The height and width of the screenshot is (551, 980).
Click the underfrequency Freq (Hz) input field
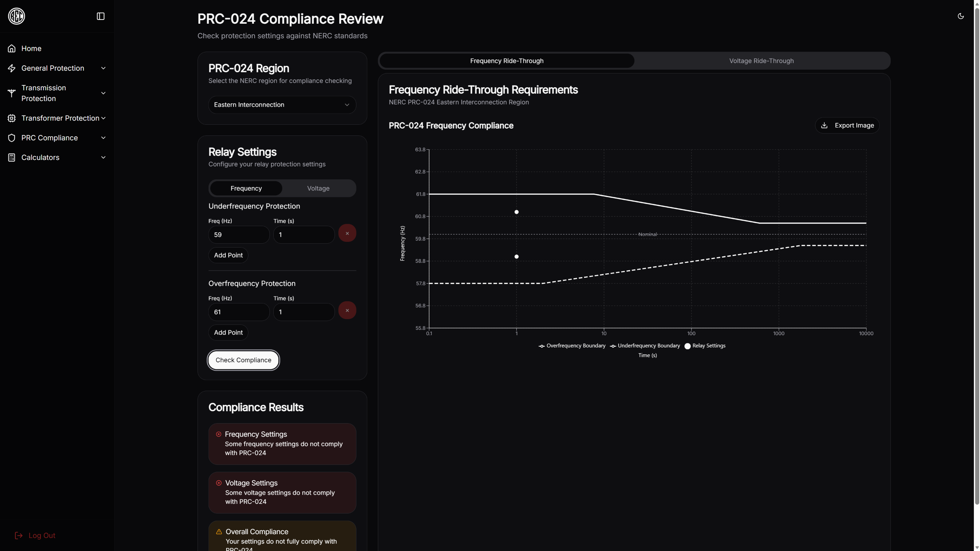pos(238,235)
